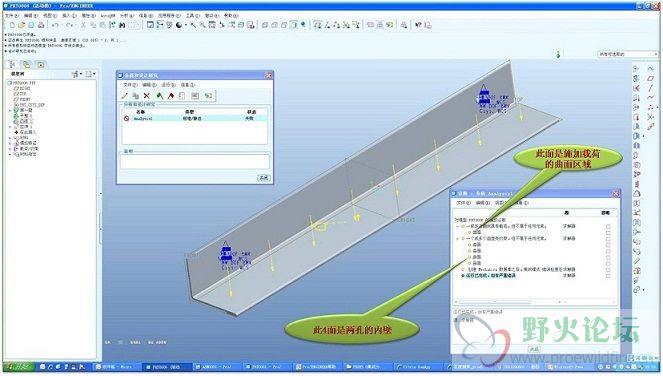This screenshot has height=376, width=663.
Task: Click the undo arrow in main toolbar
Action: click(55, 25)
